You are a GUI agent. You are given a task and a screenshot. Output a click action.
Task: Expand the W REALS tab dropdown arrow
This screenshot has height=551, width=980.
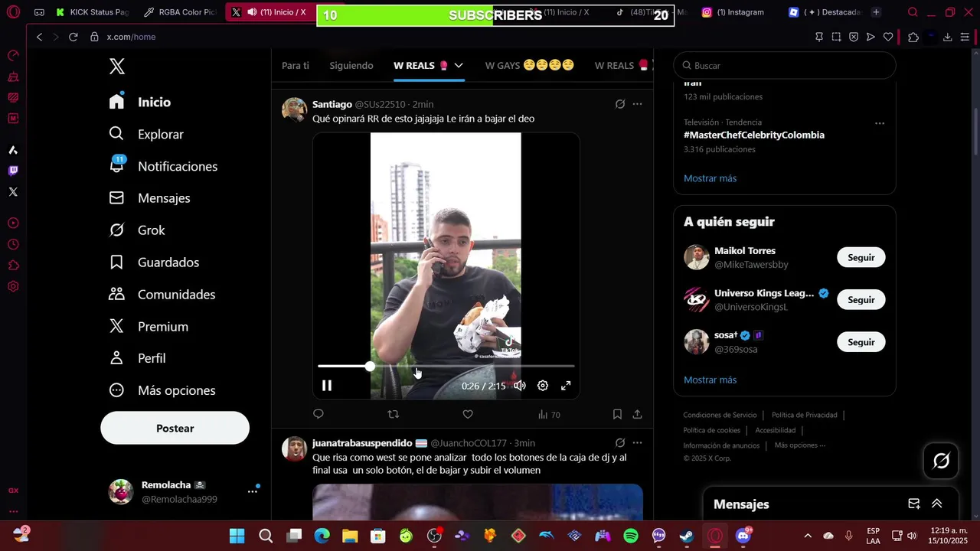pyautogui.click(x=459, y=66)
